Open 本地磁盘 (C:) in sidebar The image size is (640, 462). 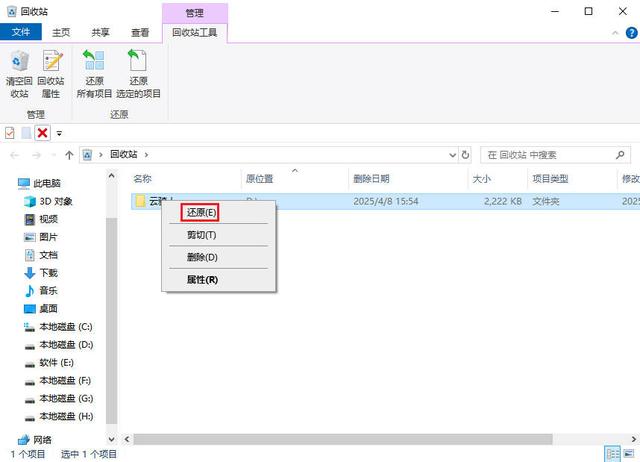[x=58, y=327]
